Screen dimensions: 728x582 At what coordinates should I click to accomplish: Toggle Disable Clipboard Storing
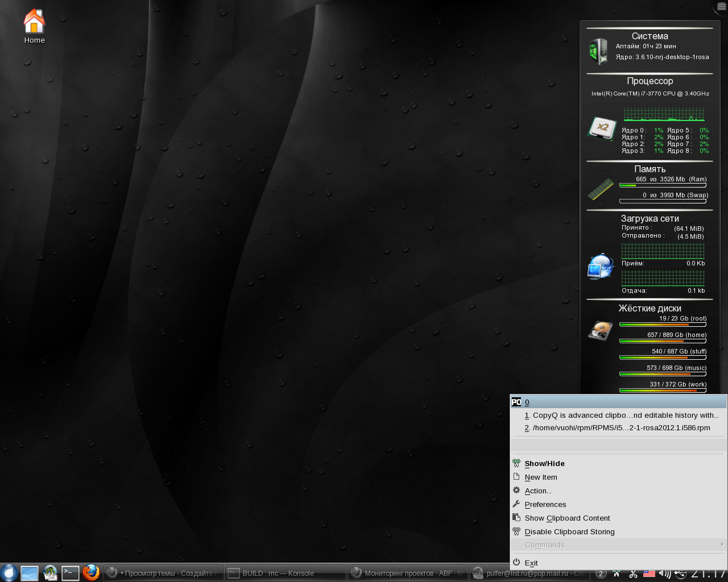click(569, 532)
